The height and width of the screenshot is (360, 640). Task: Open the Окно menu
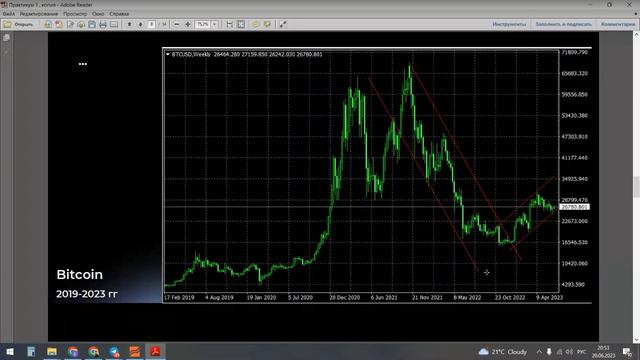click(98, 14)
